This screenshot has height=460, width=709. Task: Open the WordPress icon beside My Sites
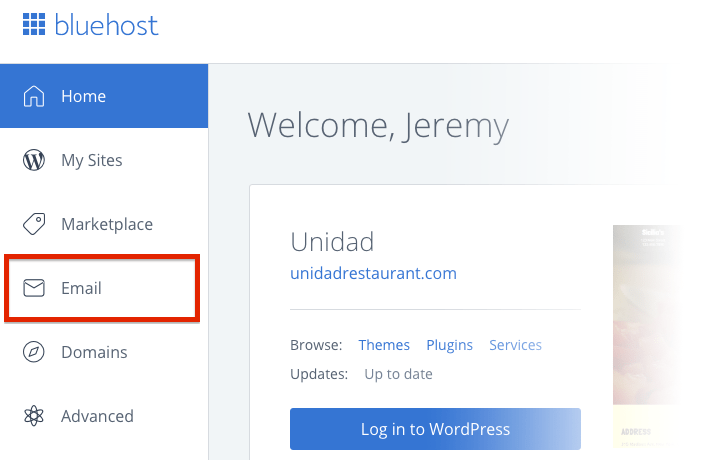(x=34, y=160)
